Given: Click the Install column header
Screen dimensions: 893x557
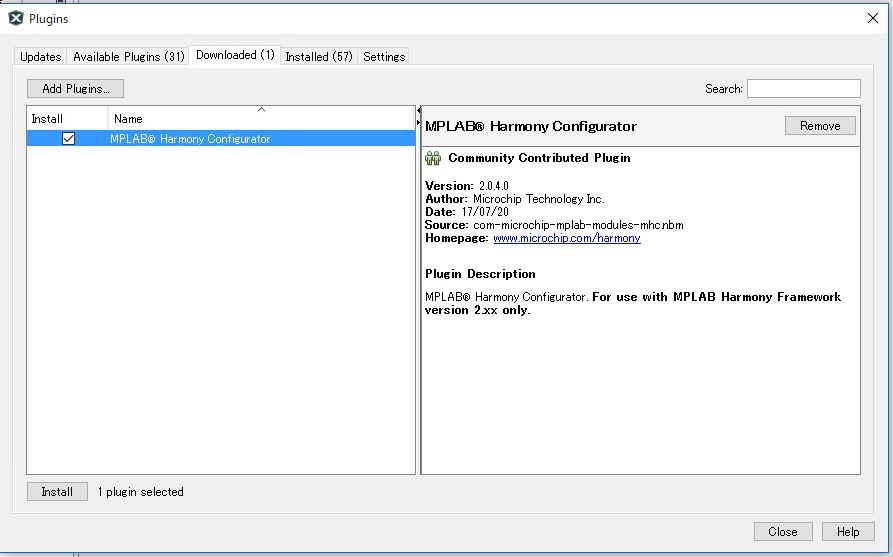Looking at the screenshot, I should (67, 118).
